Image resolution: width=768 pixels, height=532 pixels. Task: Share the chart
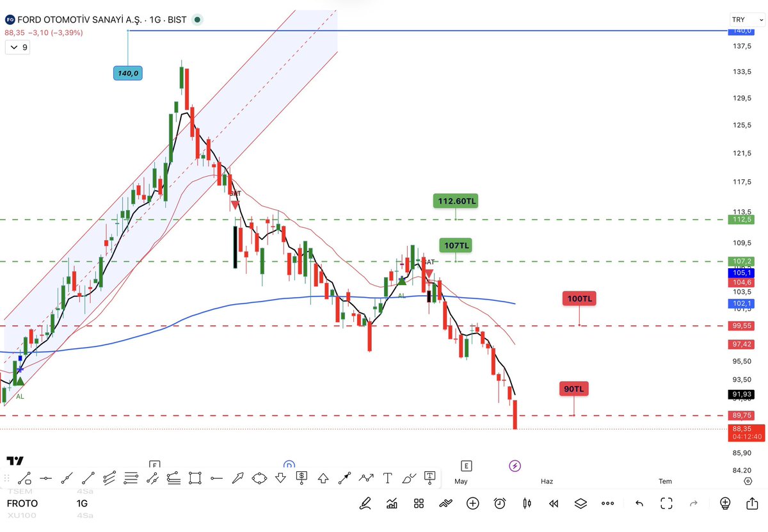(752, 503)
